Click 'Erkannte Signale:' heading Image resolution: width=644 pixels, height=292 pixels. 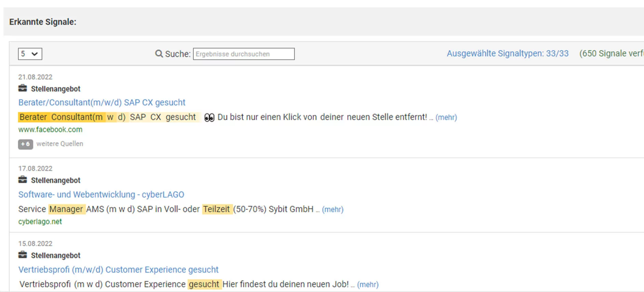click(x=43, y=22)
